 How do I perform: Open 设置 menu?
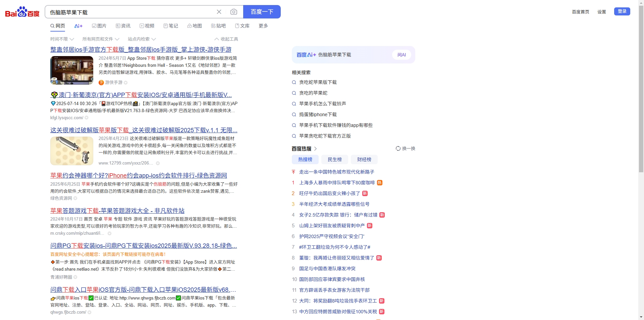click(602, 12)
